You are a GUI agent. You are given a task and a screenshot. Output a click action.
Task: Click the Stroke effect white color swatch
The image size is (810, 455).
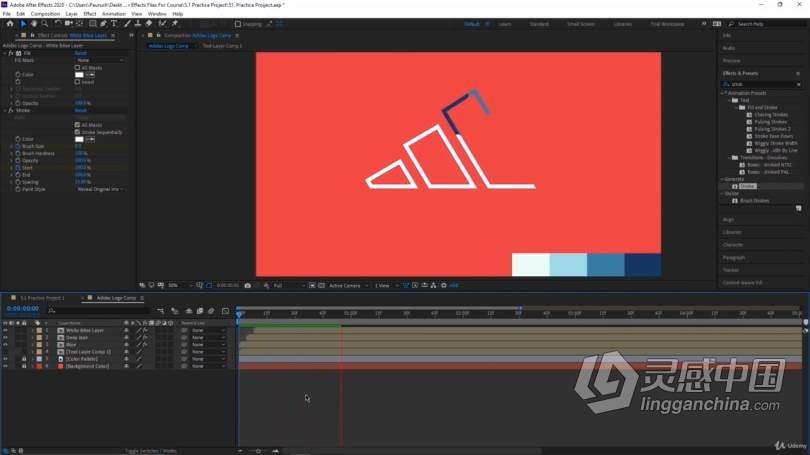tap(79, 139)
